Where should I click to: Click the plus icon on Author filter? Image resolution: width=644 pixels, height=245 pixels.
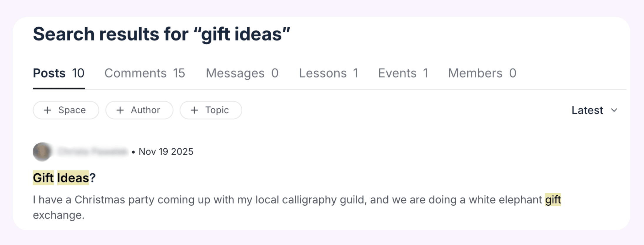click(120, 110)
